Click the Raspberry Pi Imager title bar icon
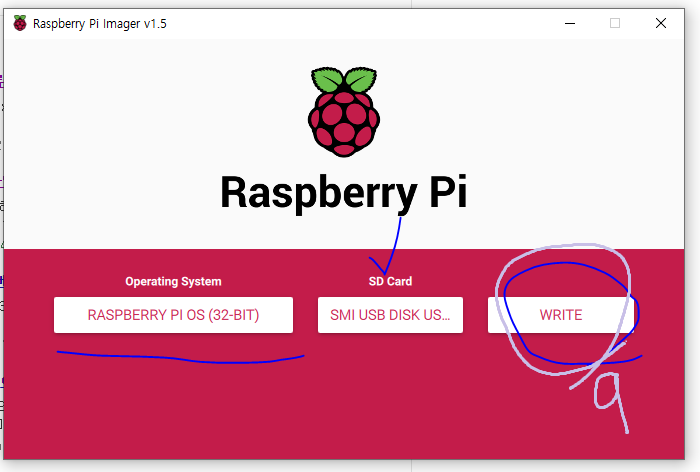 pyautogui.click(x=20, y=23)
